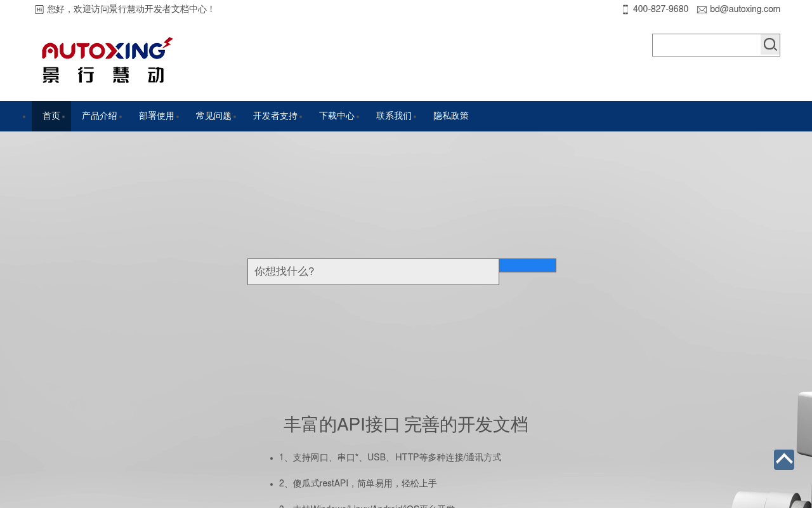The height and width of the screenshot is (508, 812).
Task: Click the magnifier search icon in header
Action: click(x=770, y=44)
